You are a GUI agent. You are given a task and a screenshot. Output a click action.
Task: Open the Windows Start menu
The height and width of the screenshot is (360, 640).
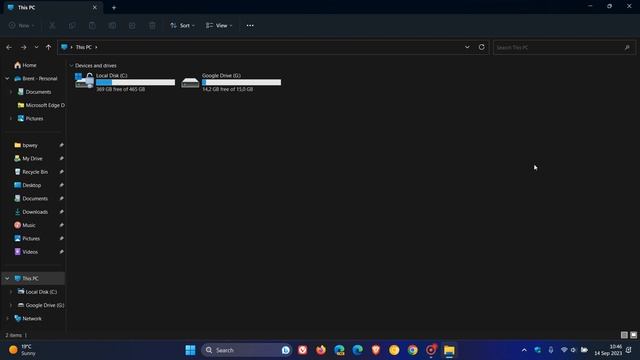190,350
